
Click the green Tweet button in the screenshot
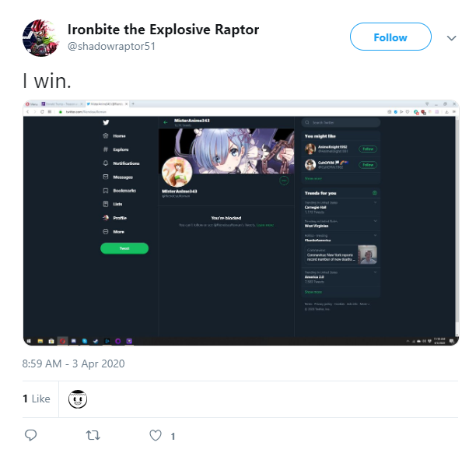pos(124,248)
